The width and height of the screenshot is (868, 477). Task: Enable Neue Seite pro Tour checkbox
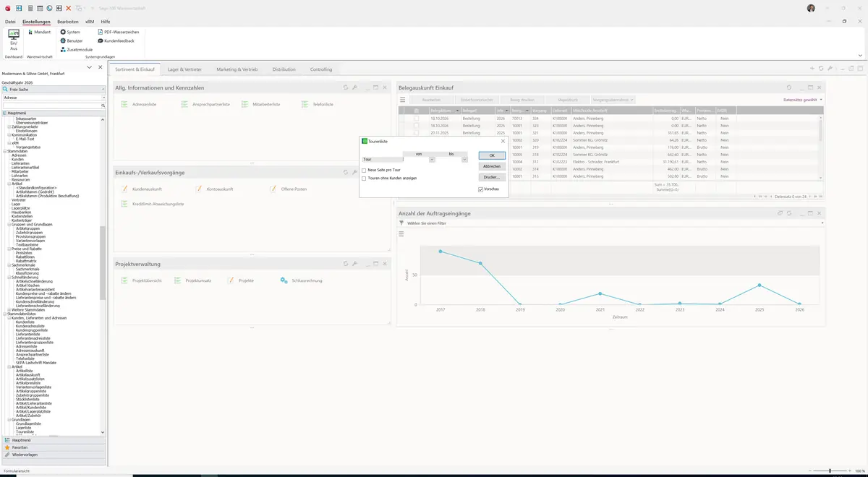[364, 169]
